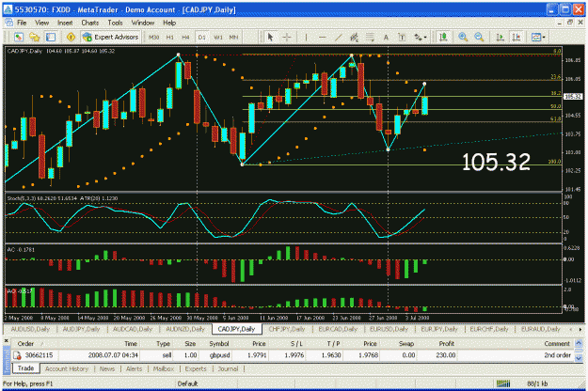Viewport: 588px width, 391px height.
Task: Open the View menu
Action: [42, 23]
